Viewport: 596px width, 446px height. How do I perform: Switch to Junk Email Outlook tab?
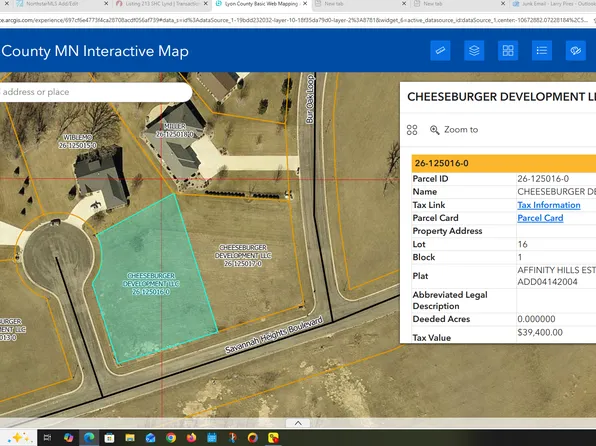tap(553, 4)
